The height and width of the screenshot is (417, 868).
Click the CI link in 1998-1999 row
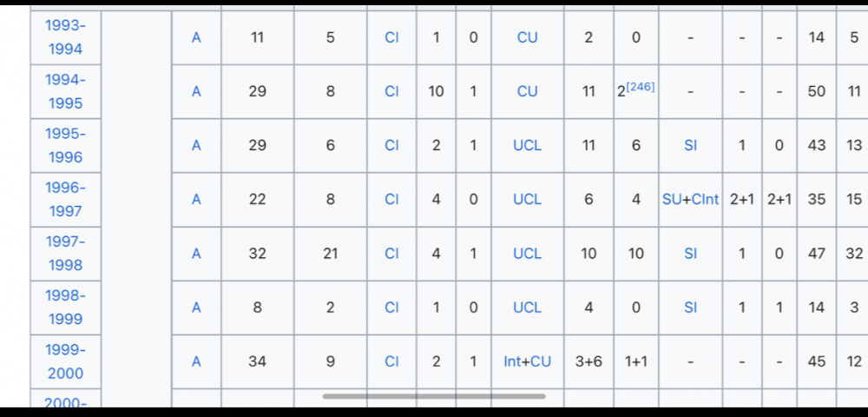[391, 308]
